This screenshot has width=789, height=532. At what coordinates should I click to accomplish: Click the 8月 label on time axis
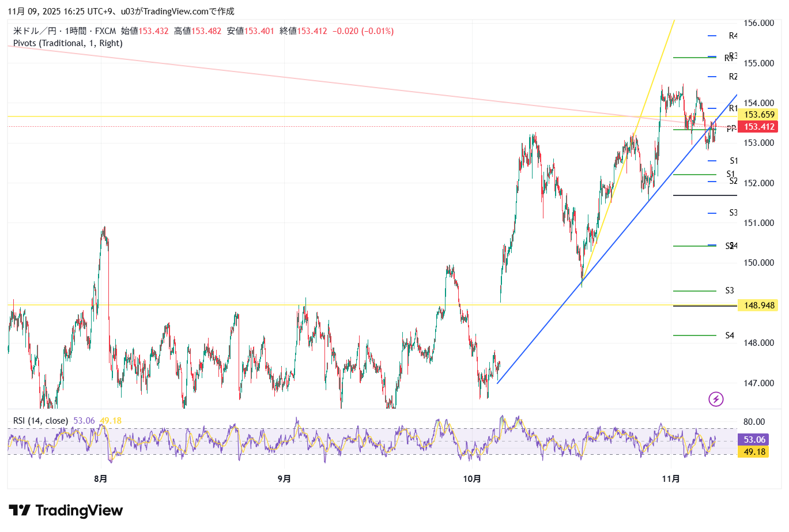pyautogui.click(x=100, y=478)
